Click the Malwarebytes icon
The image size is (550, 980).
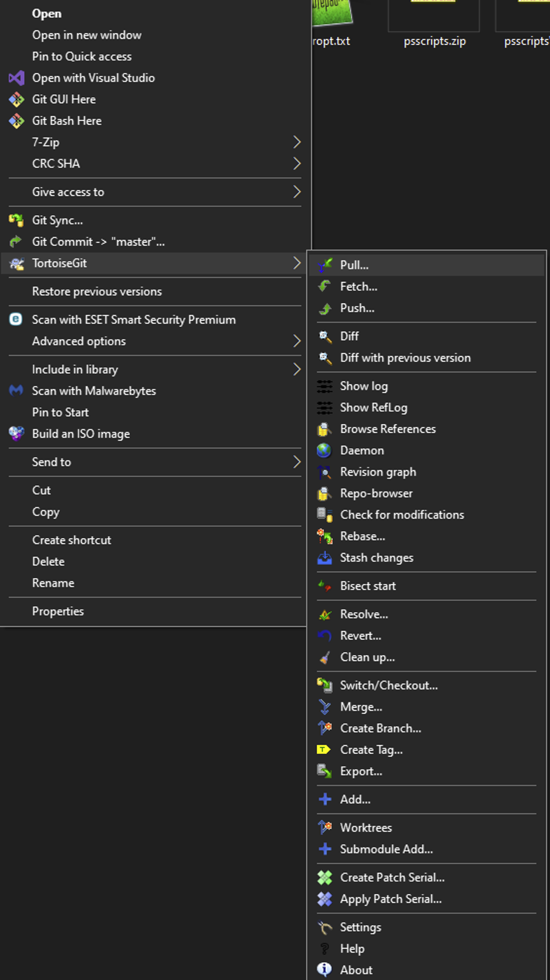tap(16, 390)
